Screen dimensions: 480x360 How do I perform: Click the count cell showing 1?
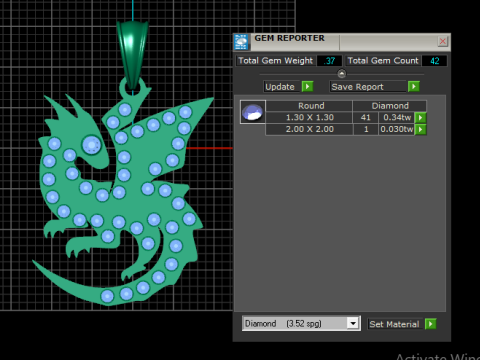tap(366, 129)
